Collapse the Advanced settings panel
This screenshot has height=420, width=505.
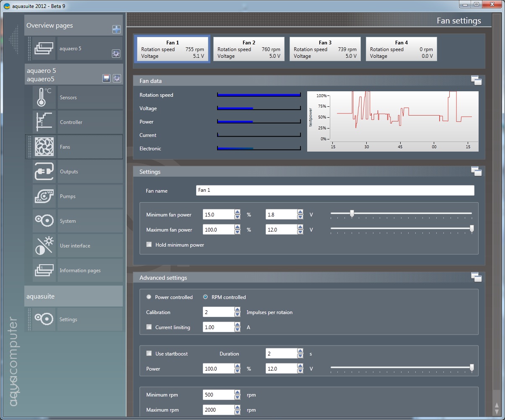pos(476,277)
